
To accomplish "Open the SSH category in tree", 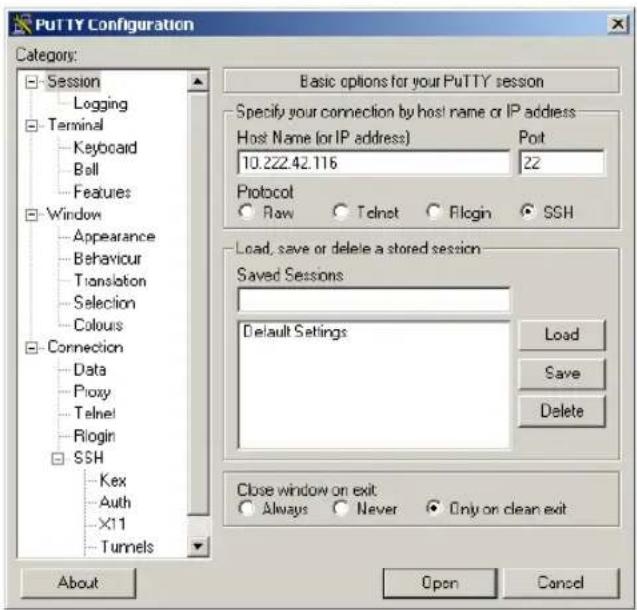I will pyautogui.click(x=89, y=458).
